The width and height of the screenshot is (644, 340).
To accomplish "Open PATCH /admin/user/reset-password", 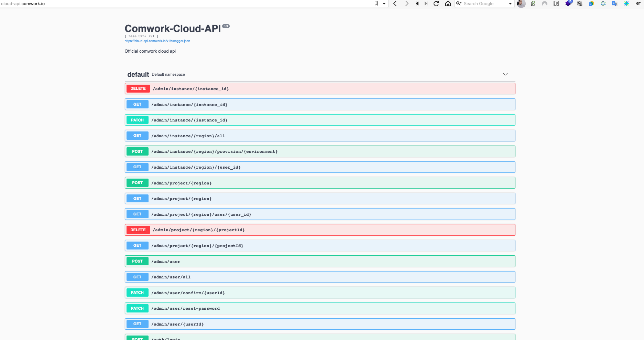I will click(x=320, y=308).
